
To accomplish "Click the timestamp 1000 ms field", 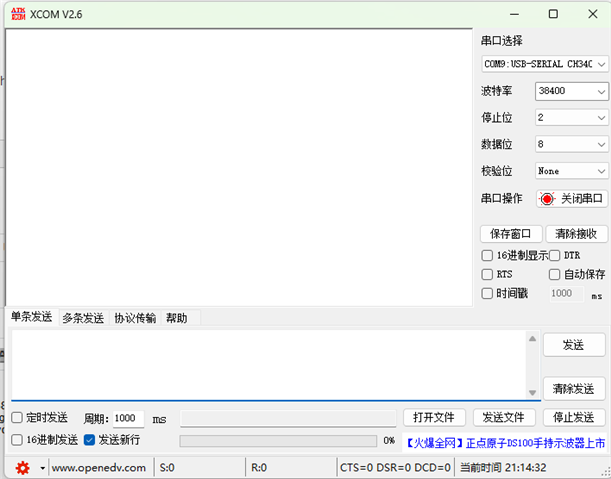I will [x=567, y=293].
